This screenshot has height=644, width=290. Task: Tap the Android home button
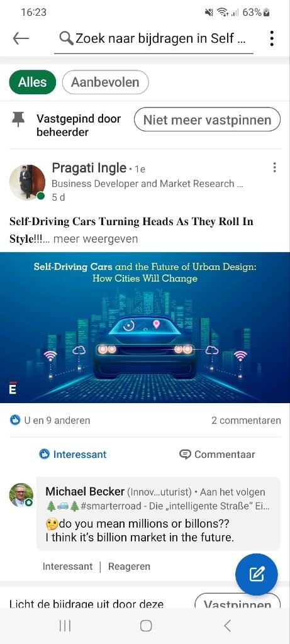pyautogui.click(x=146, y=626)
